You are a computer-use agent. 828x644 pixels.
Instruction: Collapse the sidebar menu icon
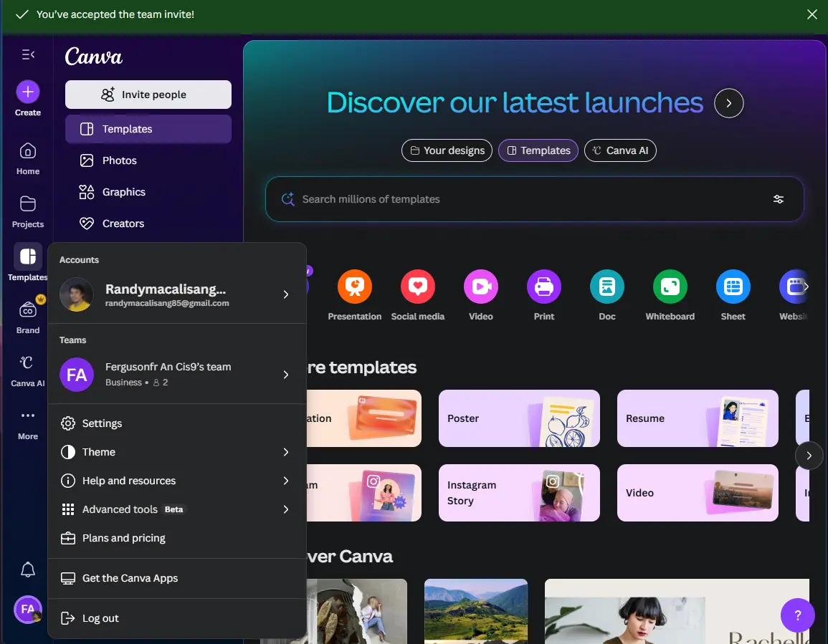(28, 54)
